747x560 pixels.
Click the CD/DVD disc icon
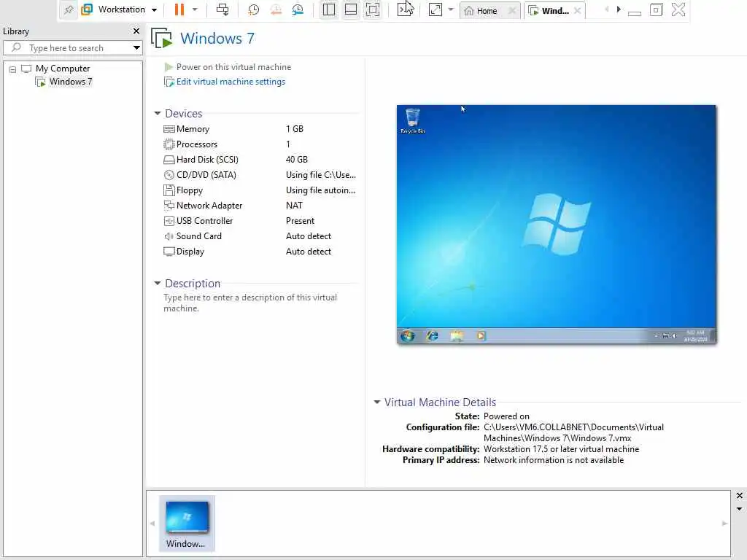(x=169, y=175)
